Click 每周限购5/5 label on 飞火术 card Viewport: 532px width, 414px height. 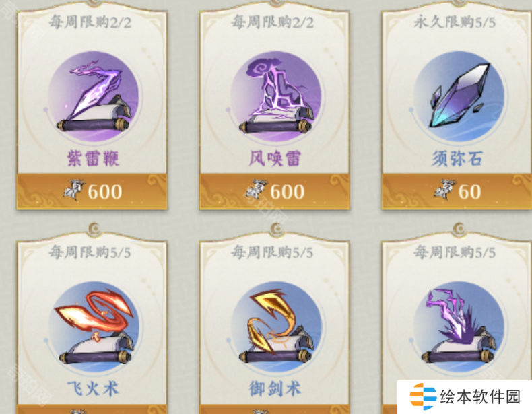[x=90, y=252]
